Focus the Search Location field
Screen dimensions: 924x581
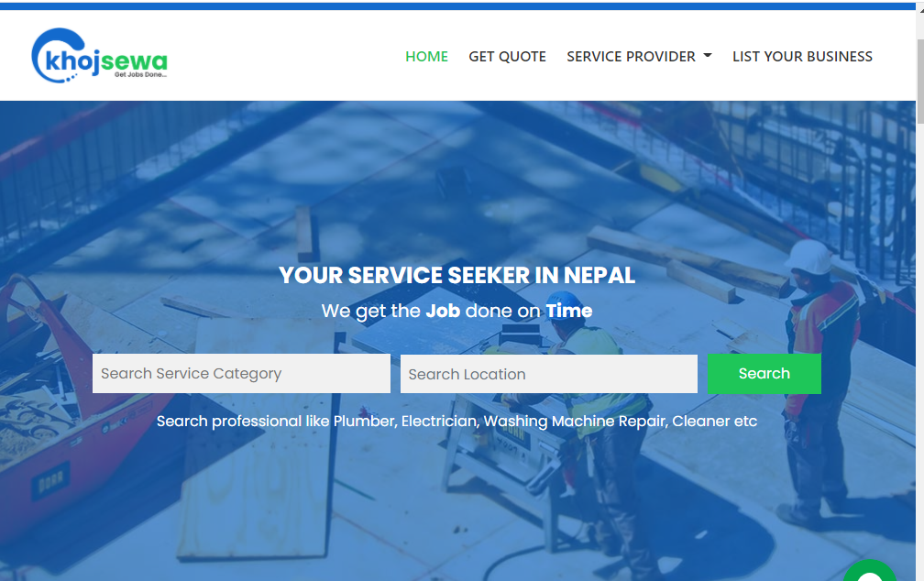[548, 374]
